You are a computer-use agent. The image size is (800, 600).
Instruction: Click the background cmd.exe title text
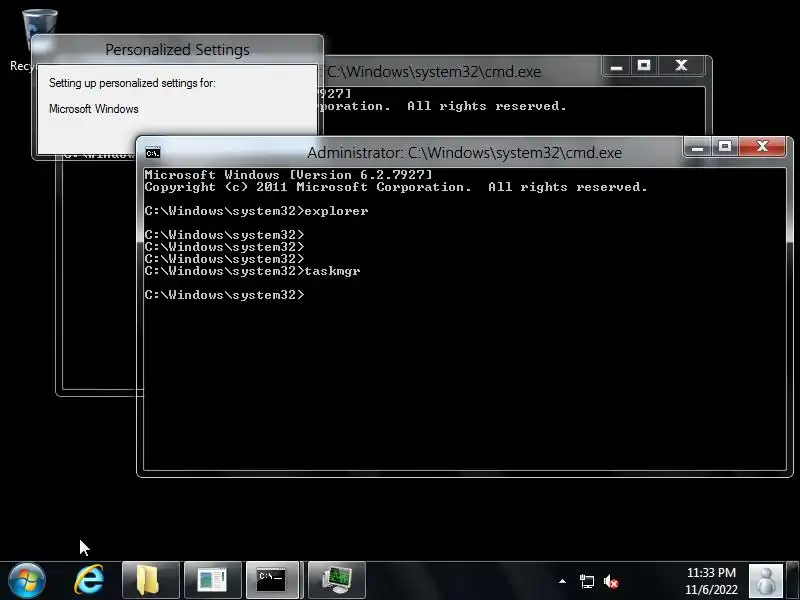coord(434,71)
